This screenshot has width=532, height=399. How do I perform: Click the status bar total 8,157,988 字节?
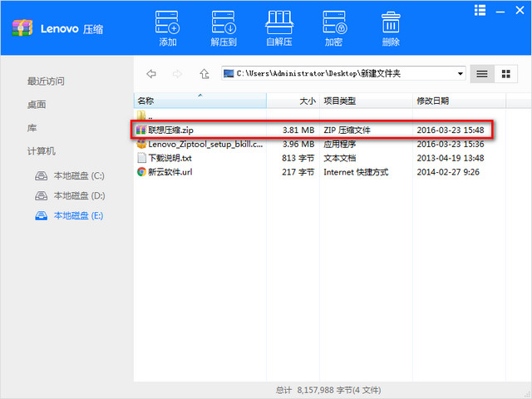click(328, 390)
